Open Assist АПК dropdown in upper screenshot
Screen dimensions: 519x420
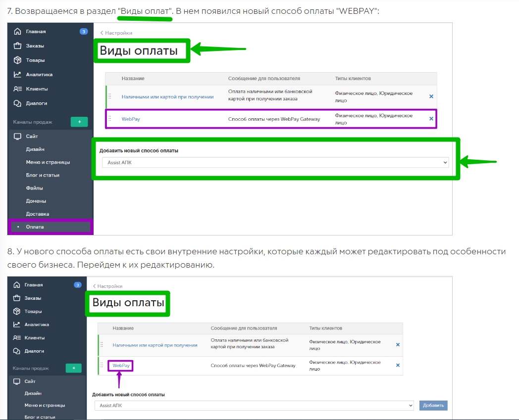point(275,163)
